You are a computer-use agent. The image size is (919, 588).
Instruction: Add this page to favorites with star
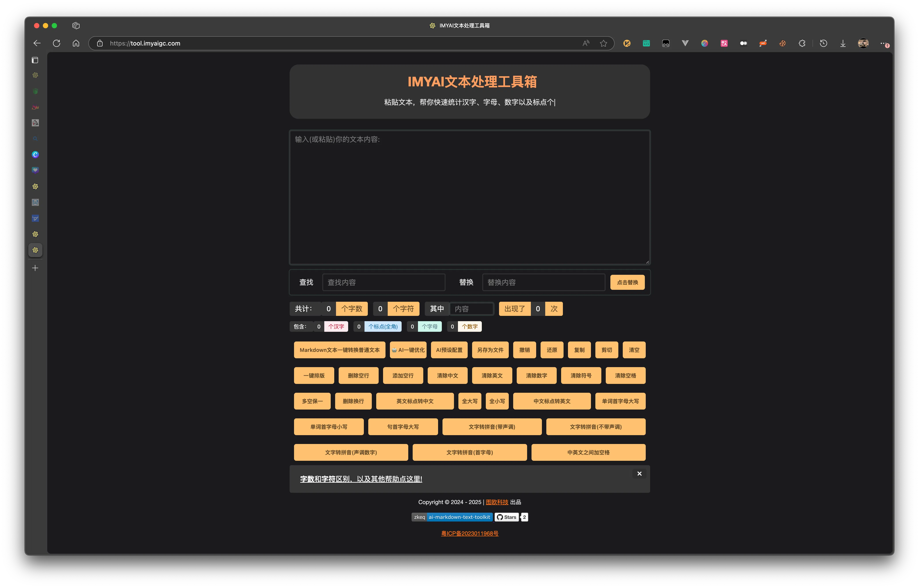[603, 43]
